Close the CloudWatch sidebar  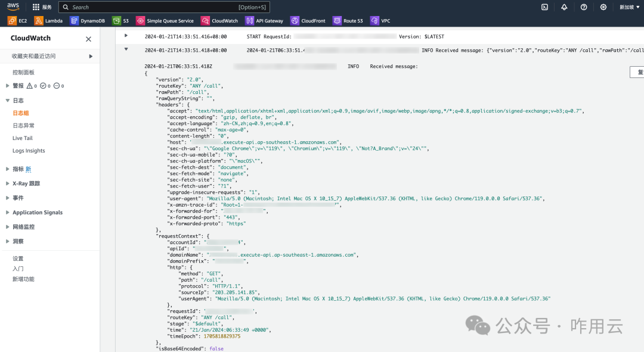pos(88,39)
